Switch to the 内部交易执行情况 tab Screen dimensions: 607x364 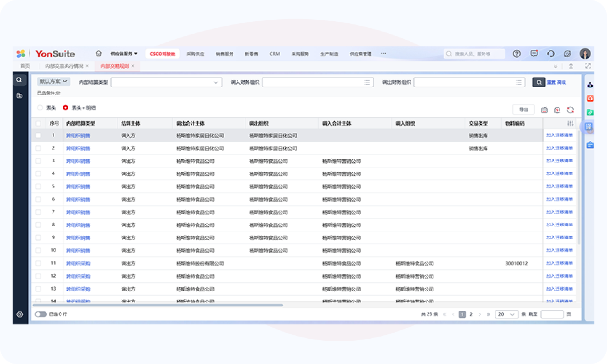(64, 66)
